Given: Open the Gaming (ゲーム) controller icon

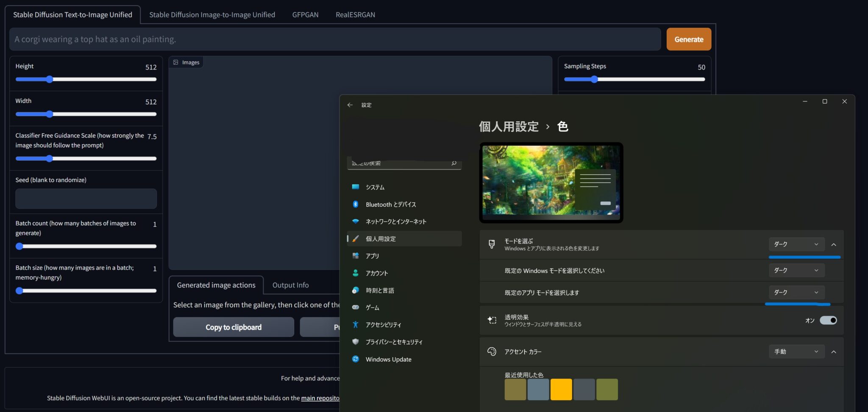Looking at the screenshot, I should pyautogui.click(x=356, y=307).
